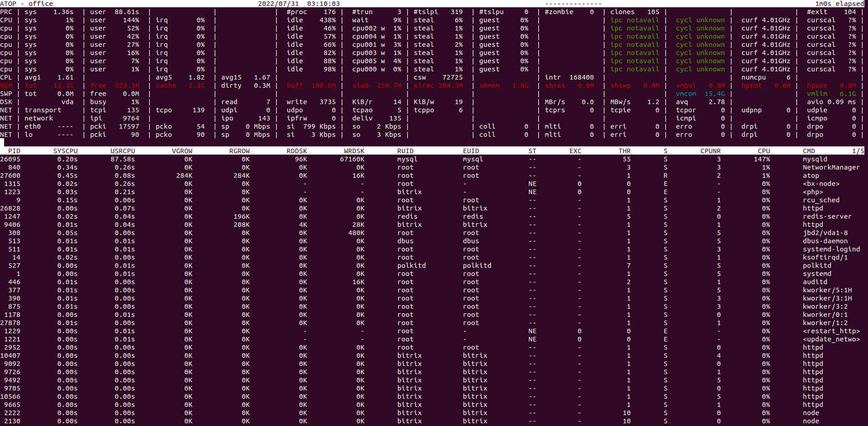This screenshot has width=868, height=426.
Task: Click the red MEM row label
Action: click(6, 85)
